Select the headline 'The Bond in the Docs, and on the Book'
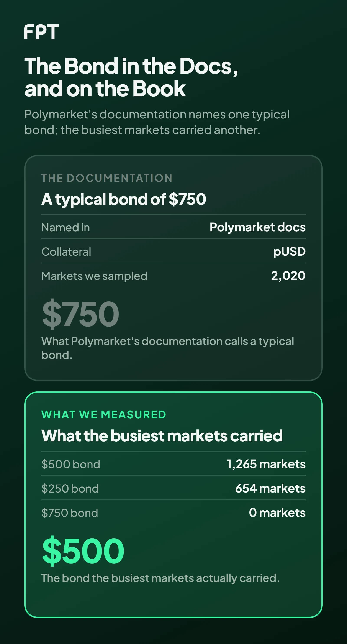Screen dimensions: 347x644 click(131, 77)
